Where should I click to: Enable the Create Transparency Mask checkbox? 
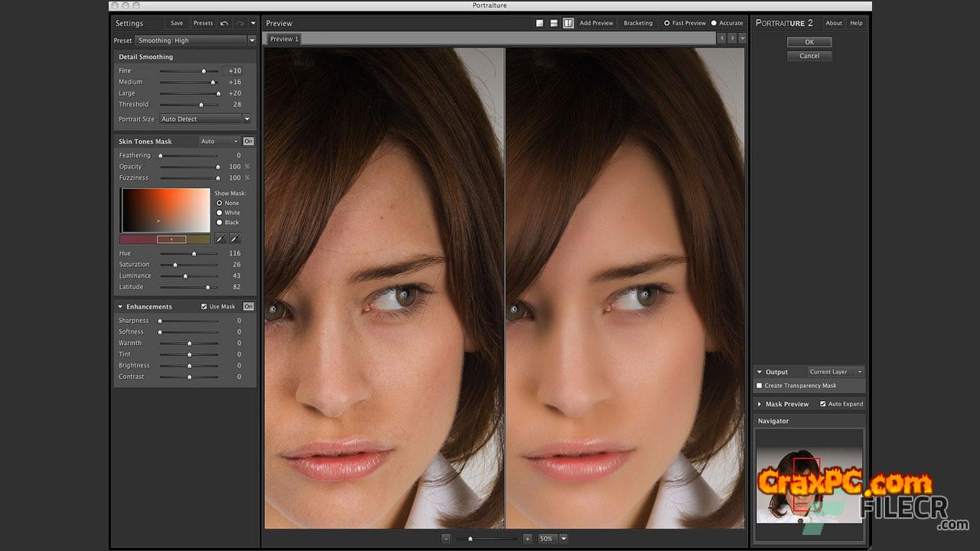[759, 386]
